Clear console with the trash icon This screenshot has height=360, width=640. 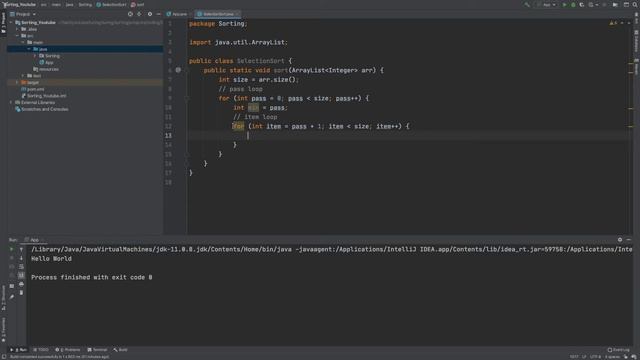tap(21, 293)
